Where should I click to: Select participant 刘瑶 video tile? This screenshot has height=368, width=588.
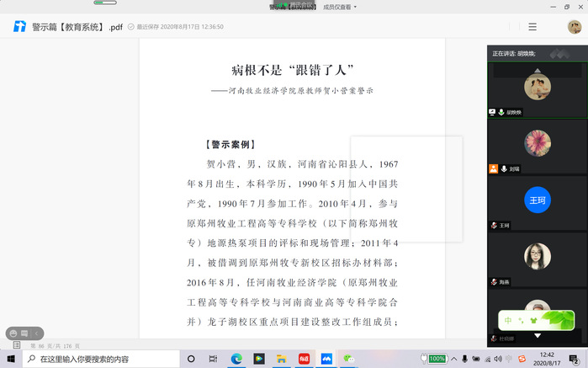tap(537, 148)
